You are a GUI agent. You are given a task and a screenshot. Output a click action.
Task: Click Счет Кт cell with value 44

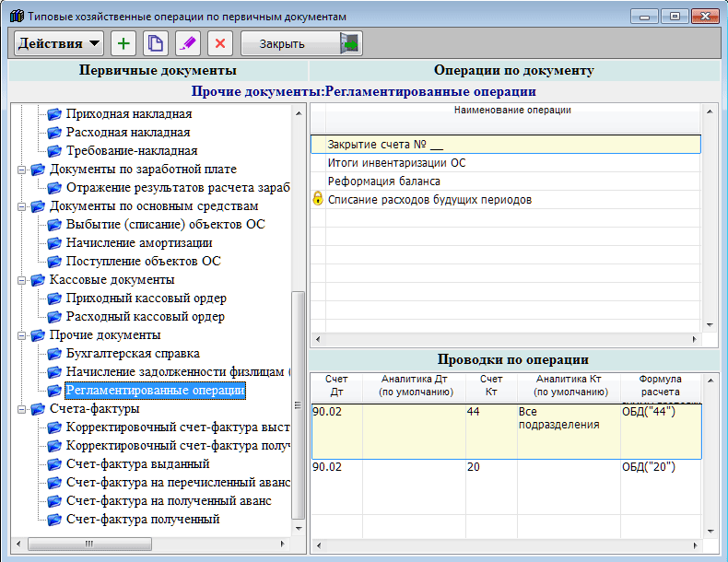point(491,431)
